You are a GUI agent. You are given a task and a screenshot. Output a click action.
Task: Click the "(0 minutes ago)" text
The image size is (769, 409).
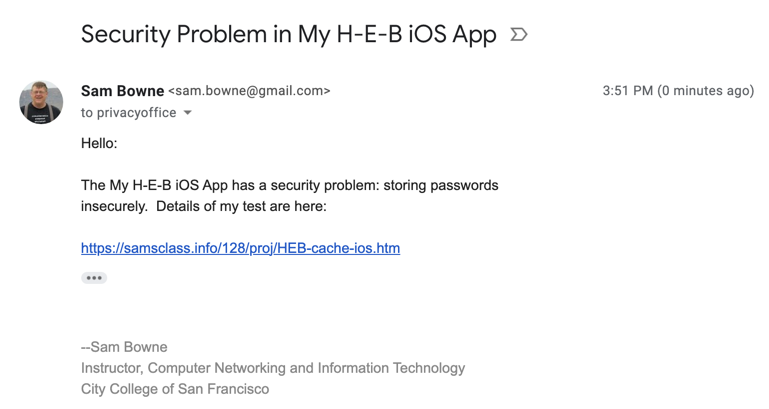705,91
